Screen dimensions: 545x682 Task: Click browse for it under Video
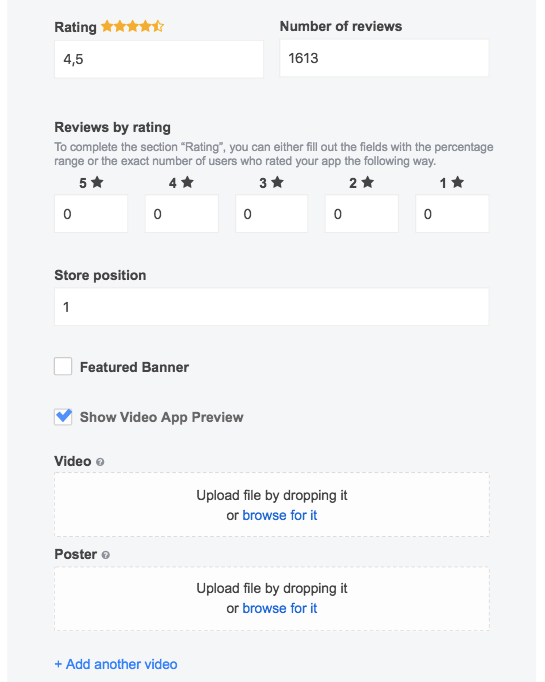pyautogui.click(x=280, y=515)
